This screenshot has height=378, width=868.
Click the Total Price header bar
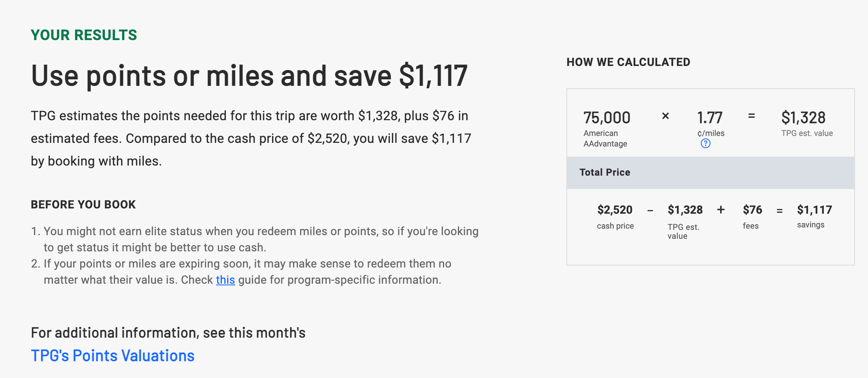[711, 172]
